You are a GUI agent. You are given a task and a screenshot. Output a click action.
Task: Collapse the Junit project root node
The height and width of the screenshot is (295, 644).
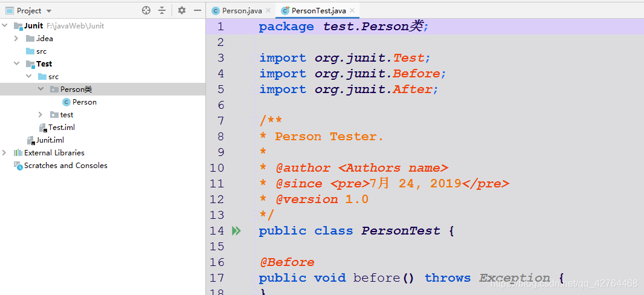coord(4,26)
